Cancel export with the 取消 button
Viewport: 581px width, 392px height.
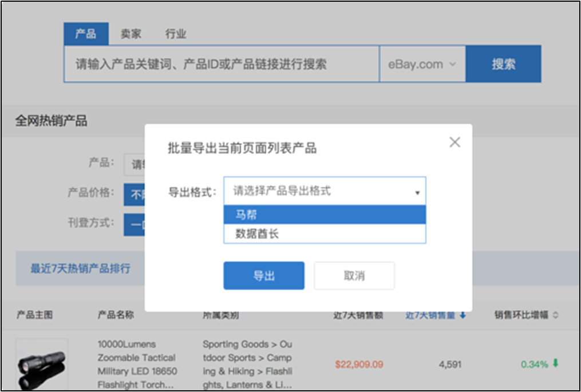(x=354, y=276)
